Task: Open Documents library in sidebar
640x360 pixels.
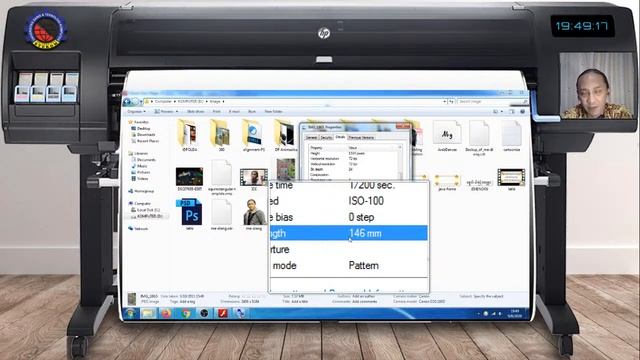Action: coord(144,160)
